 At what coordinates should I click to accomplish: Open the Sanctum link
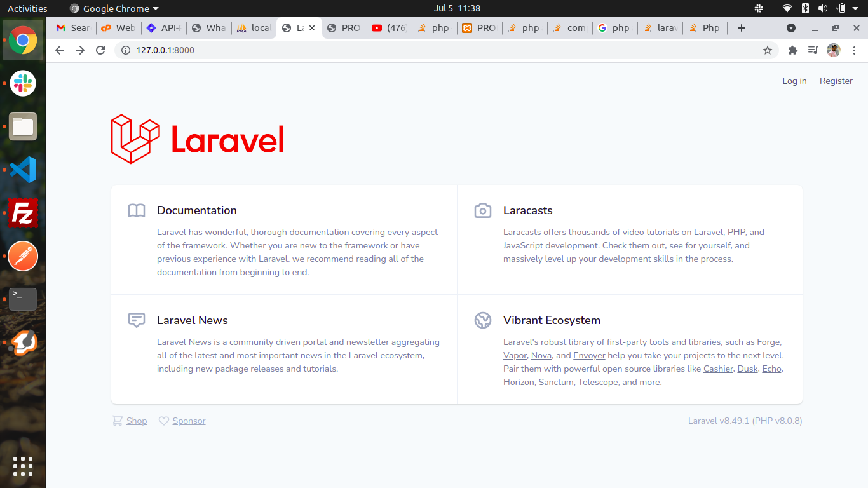tap(556, 382)
